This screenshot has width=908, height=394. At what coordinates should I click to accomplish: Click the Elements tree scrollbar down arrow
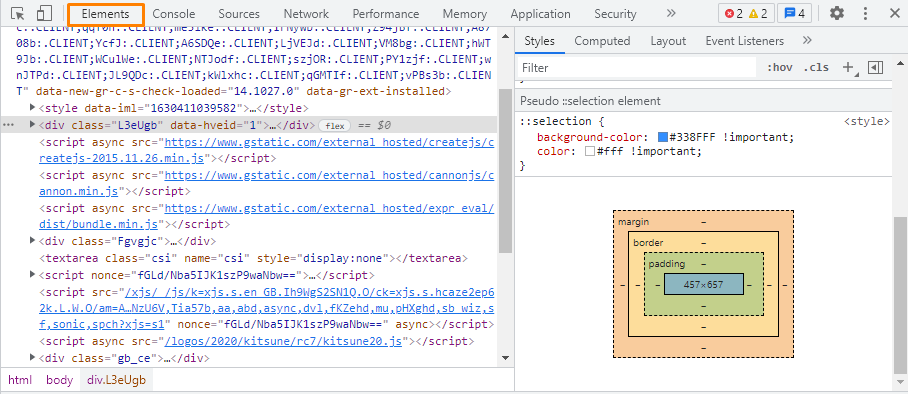click(x=505, y=359)
